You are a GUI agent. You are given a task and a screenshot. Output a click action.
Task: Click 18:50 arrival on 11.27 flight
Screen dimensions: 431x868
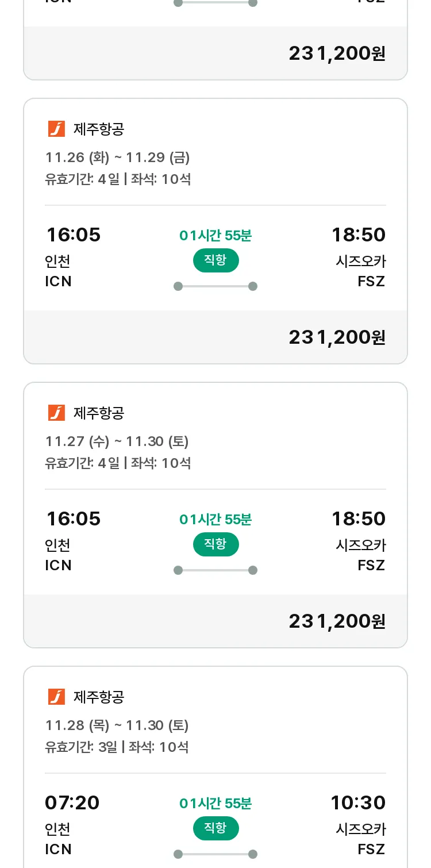359,519
